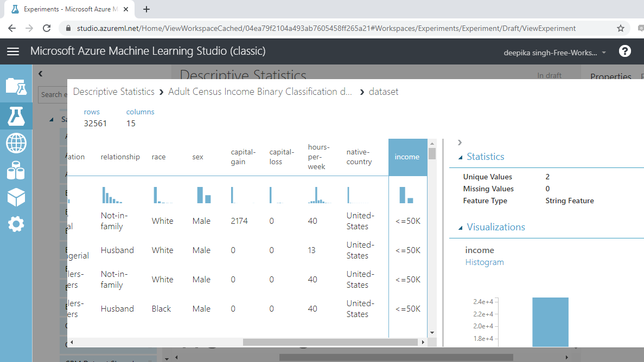View site information padlock icon
Viewport: 644px width, 362px height.
click(68, 28)
